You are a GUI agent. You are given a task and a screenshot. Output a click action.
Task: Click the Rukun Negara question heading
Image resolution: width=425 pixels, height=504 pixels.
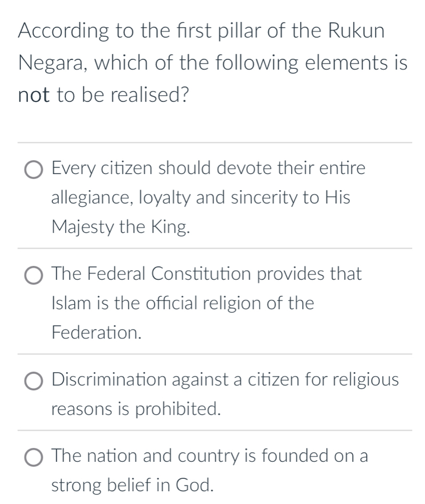[x=212, y=62]
